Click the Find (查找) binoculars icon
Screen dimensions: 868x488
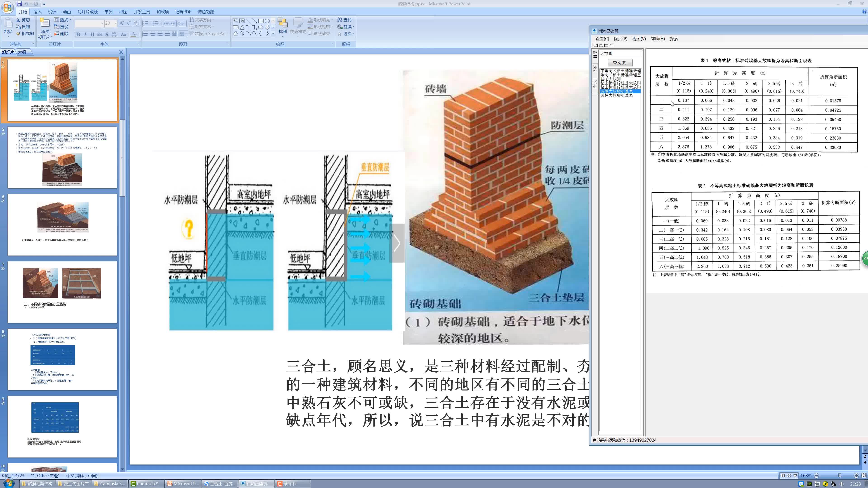[340, 20]
